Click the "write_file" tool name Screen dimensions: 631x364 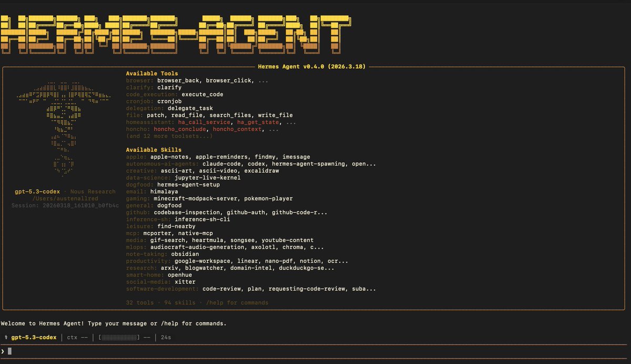276,115
